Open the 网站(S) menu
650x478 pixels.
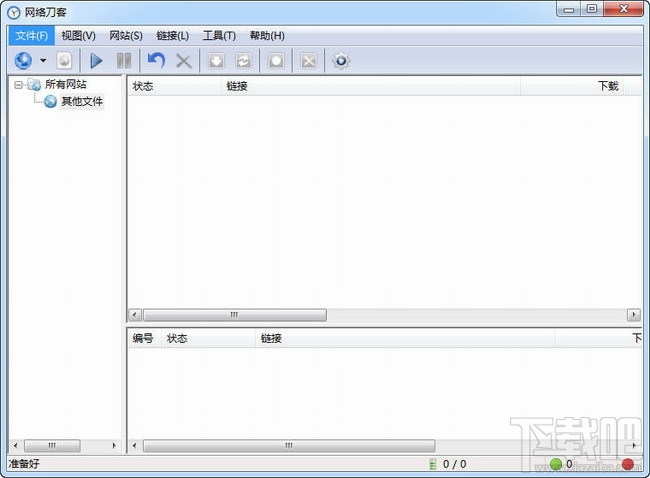point(126,36)
